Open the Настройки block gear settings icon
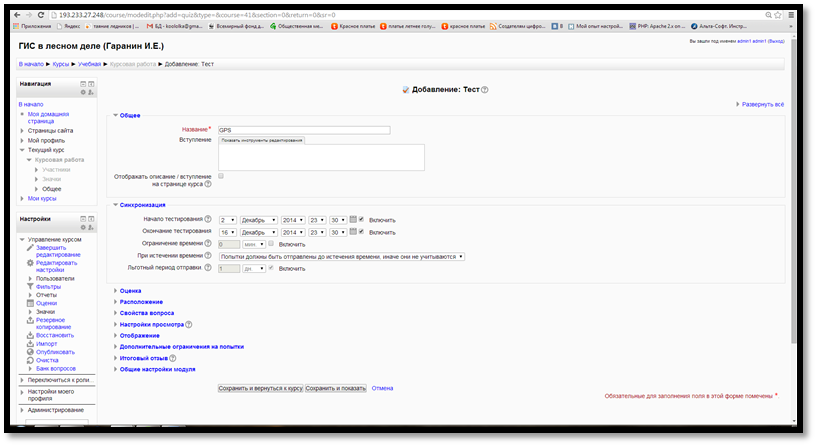 click(x=83, y=227)
